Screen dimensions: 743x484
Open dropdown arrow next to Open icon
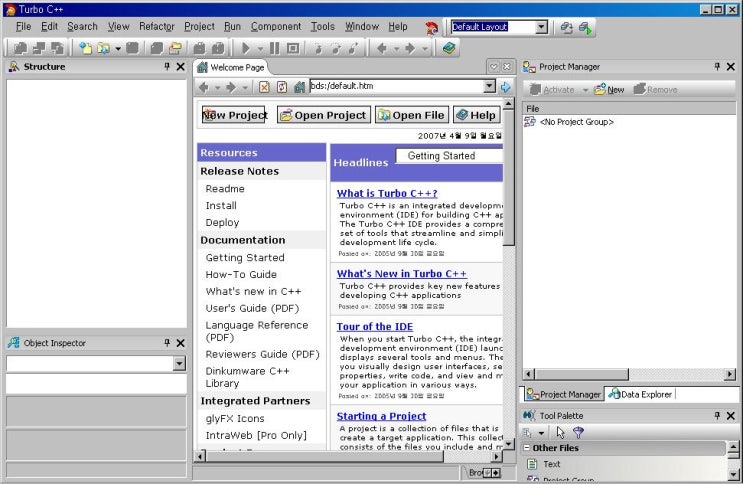[118, 48]
